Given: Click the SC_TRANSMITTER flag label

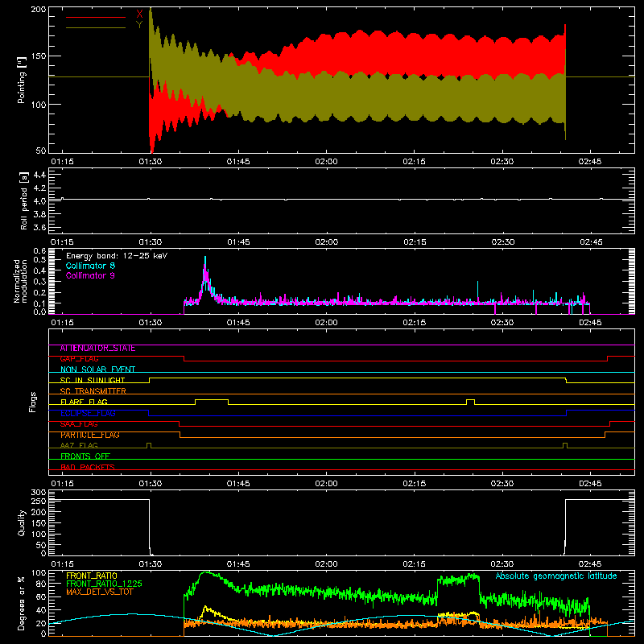Looking at the screenshot, I should tap(93, 391).
